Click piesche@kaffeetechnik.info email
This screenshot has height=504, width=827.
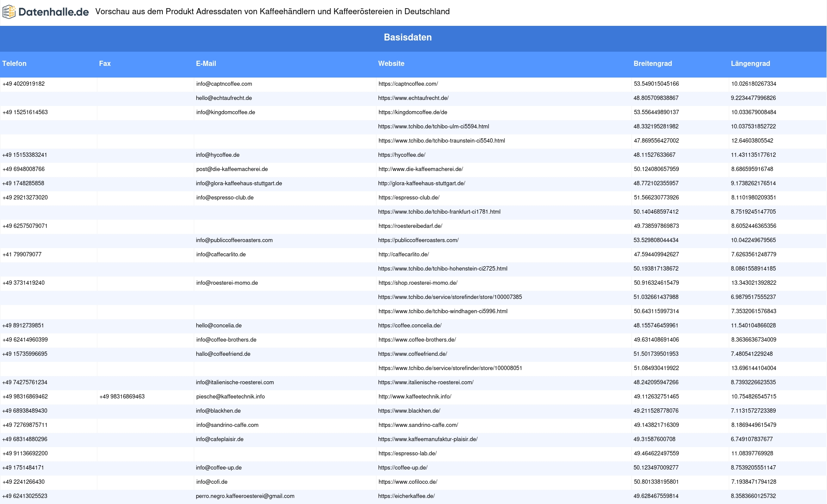230,397
